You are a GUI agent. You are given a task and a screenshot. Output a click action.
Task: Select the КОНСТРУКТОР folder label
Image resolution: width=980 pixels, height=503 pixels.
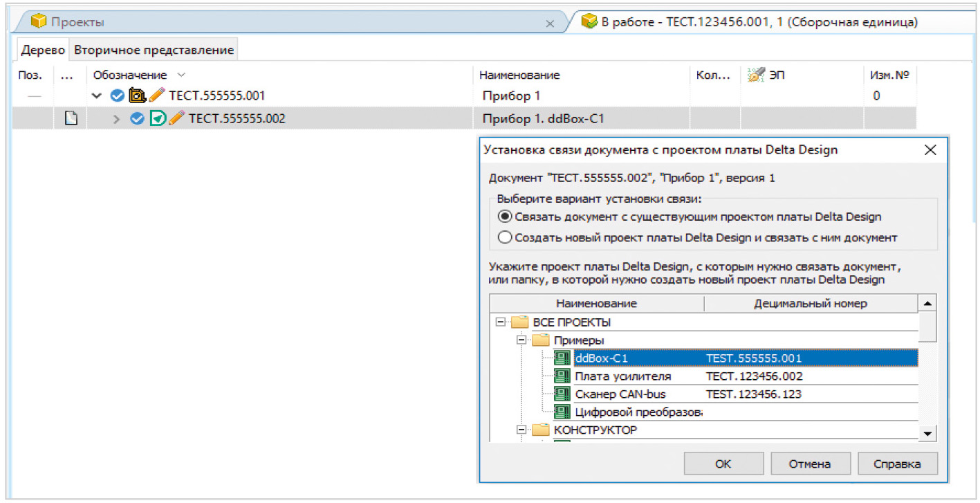pyautogui.click(x=595, y=430)
